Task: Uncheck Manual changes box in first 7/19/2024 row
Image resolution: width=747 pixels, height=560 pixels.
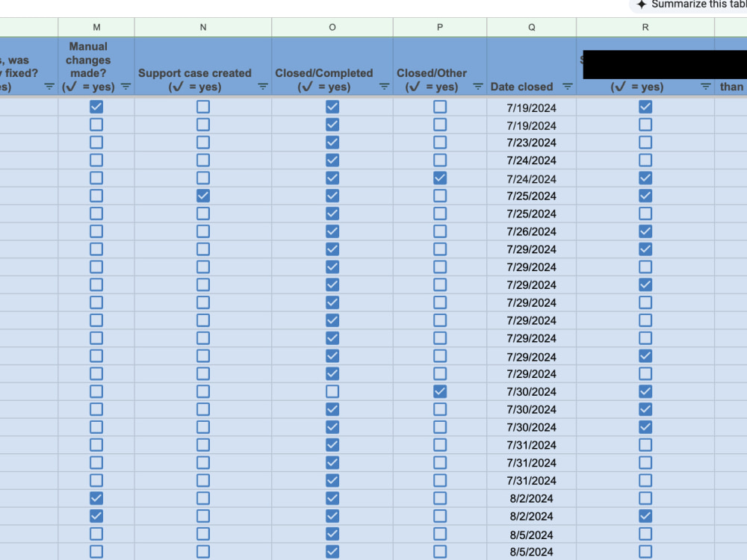Action: tap(96, 107)
